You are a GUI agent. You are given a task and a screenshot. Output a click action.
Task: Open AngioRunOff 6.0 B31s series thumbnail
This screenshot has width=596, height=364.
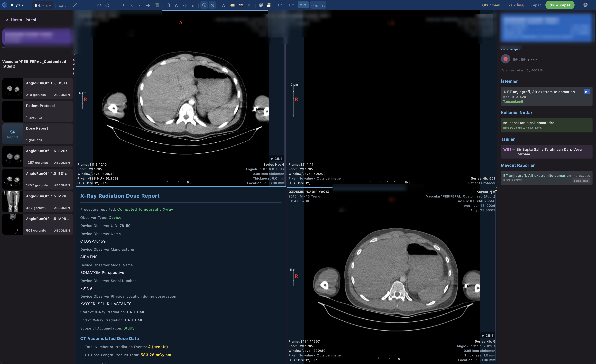(38, 89)
